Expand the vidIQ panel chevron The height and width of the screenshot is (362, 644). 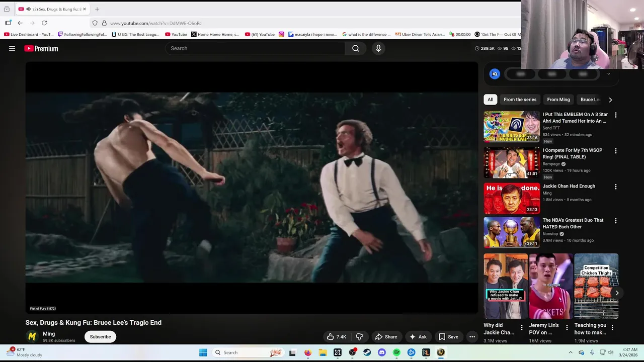[x=608, y=74]
